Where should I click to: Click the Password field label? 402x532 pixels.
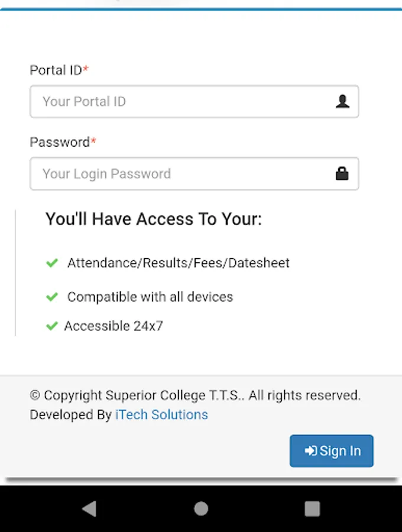(60, 142)
